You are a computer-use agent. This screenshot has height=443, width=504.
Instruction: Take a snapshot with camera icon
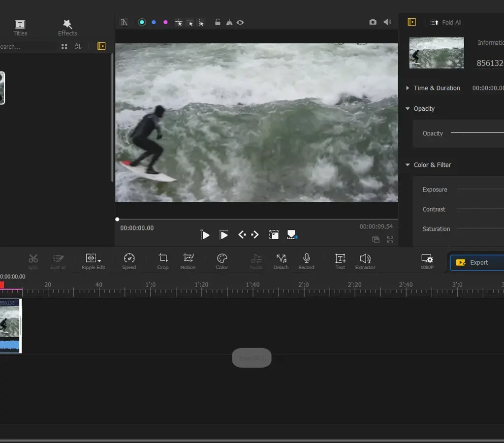tap(373, 22)
